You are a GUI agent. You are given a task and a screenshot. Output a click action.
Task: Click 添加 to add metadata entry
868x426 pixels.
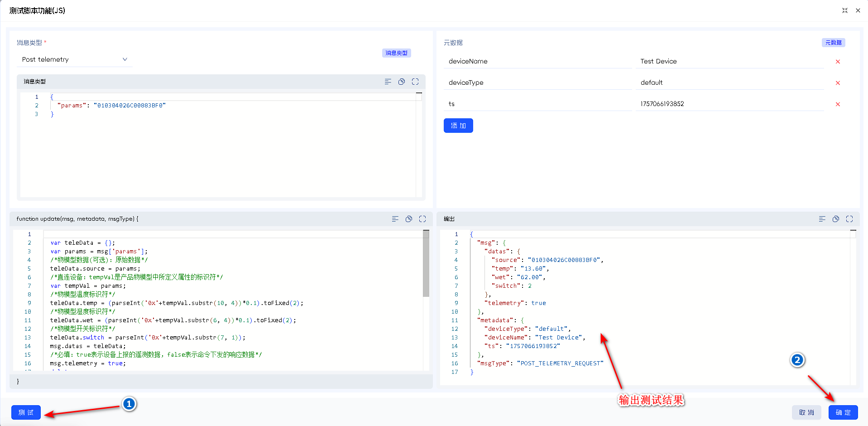tap(458, 126)
